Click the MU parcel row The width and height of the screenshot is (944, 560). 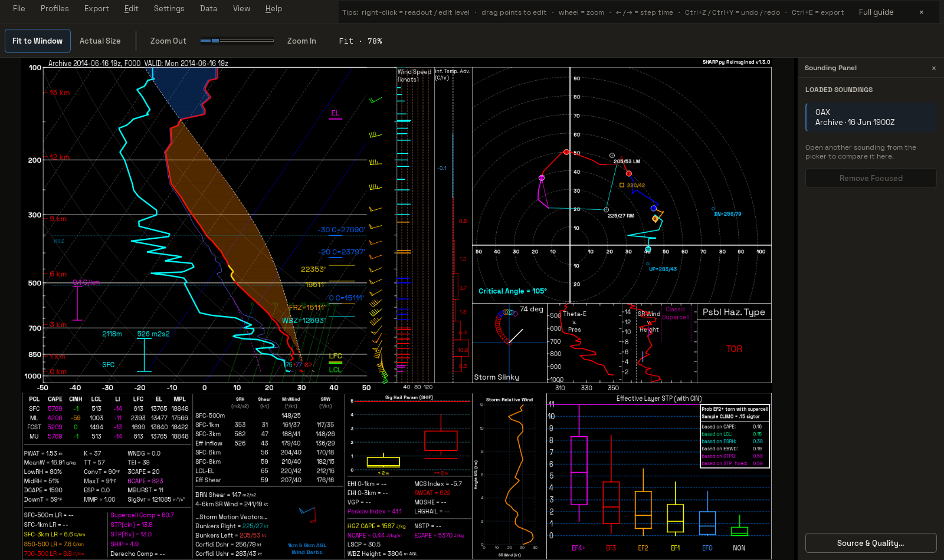(x=108, y=436)
